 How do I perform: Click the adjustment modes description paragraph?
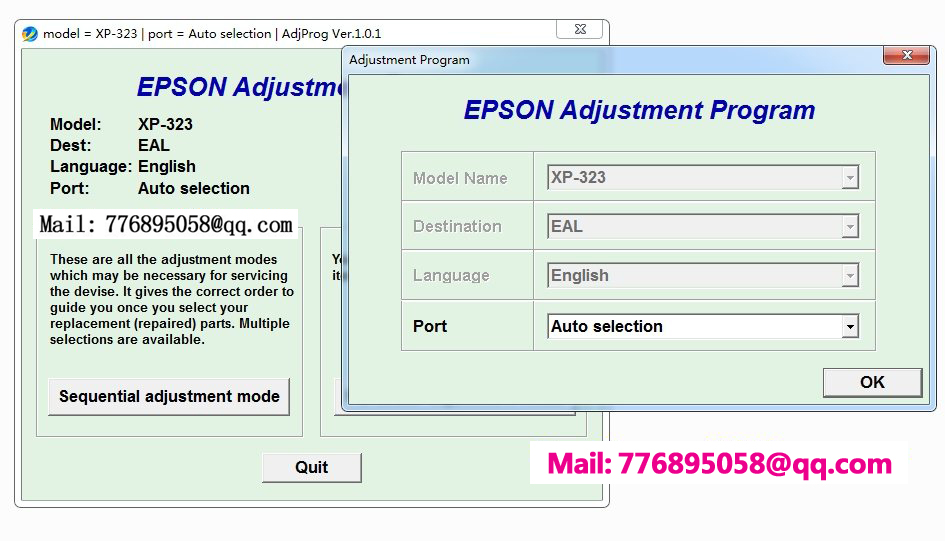[172, 299]
